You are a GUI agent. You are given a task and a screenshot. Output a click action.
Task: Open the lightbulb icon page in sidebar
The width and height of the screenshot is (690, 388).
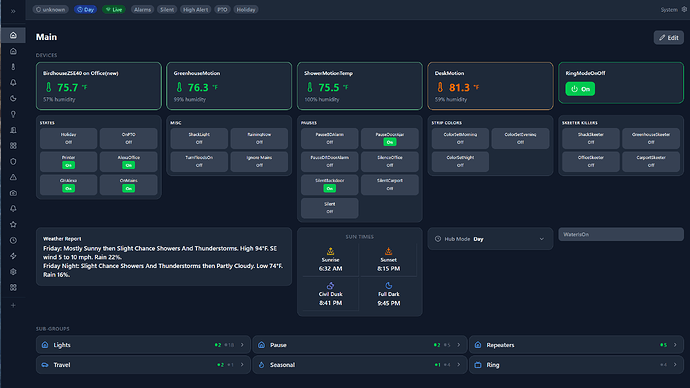tap(13, 114)
